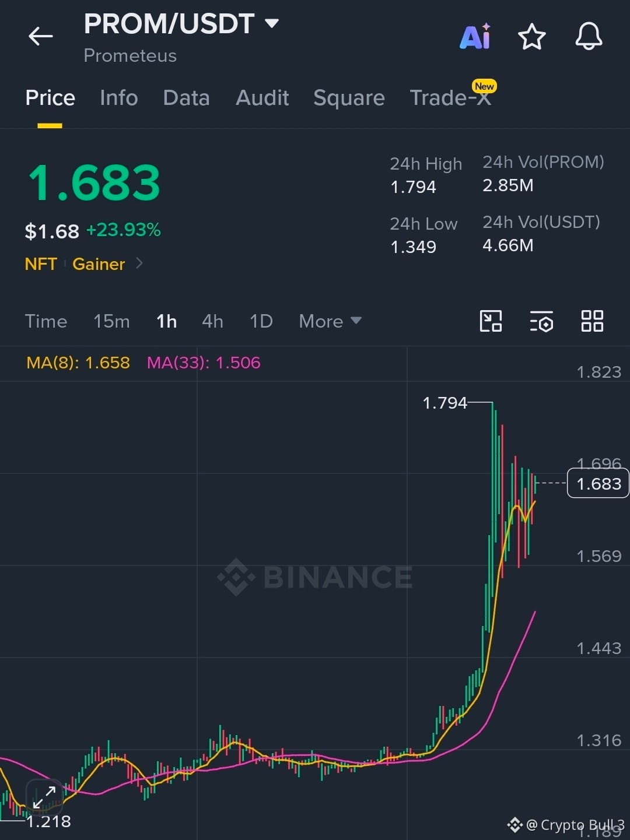Go back using the left arrow
Image resolution: width=630 pixels, height=840 pixels.
(x=40, y=36)
